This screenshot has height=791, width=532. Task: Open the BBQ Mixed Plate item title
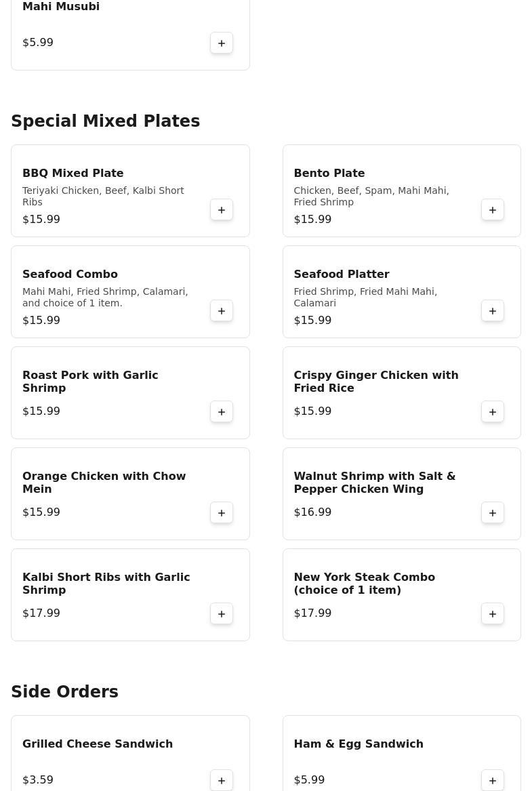pyautogui.click(x=73, y=174)
